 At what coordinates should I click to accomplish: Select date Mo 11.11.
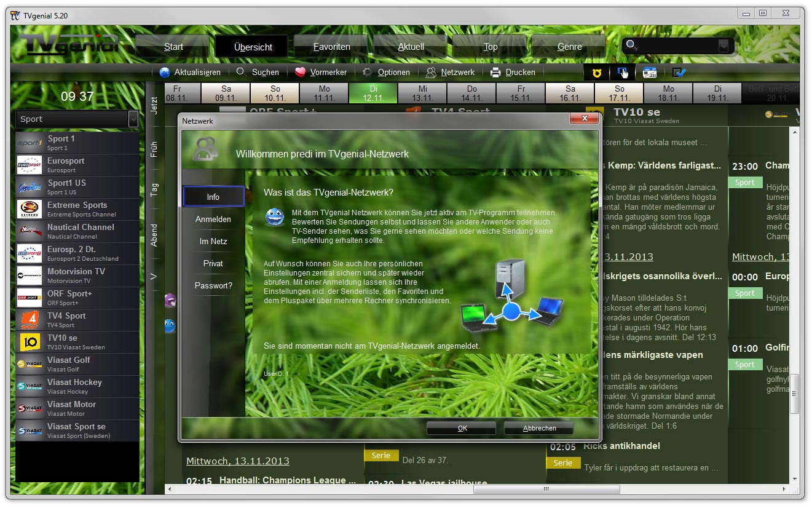[x=324, y=93]
